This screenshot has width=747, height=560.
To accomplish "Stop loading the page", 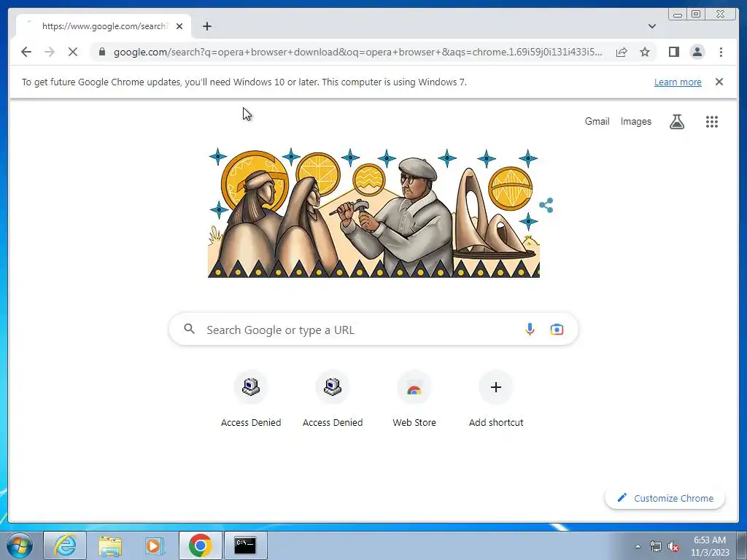I will click(73, 52).
